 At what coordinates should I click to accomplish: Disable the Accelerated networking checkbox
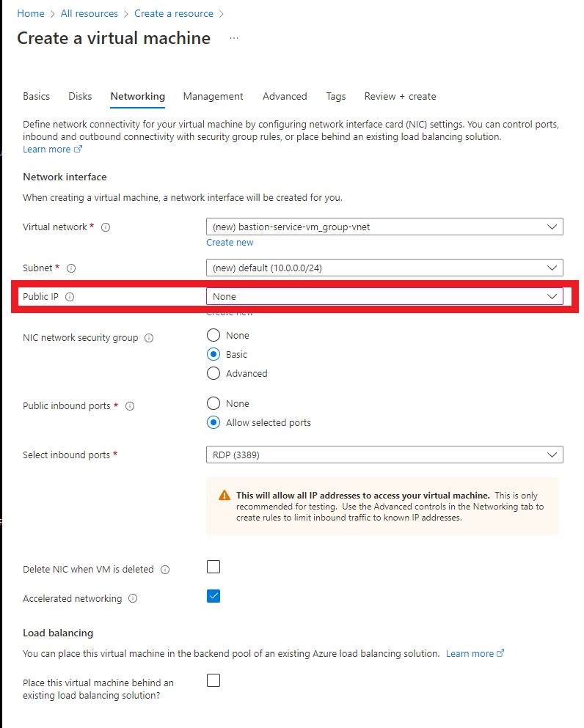(213, 596)
